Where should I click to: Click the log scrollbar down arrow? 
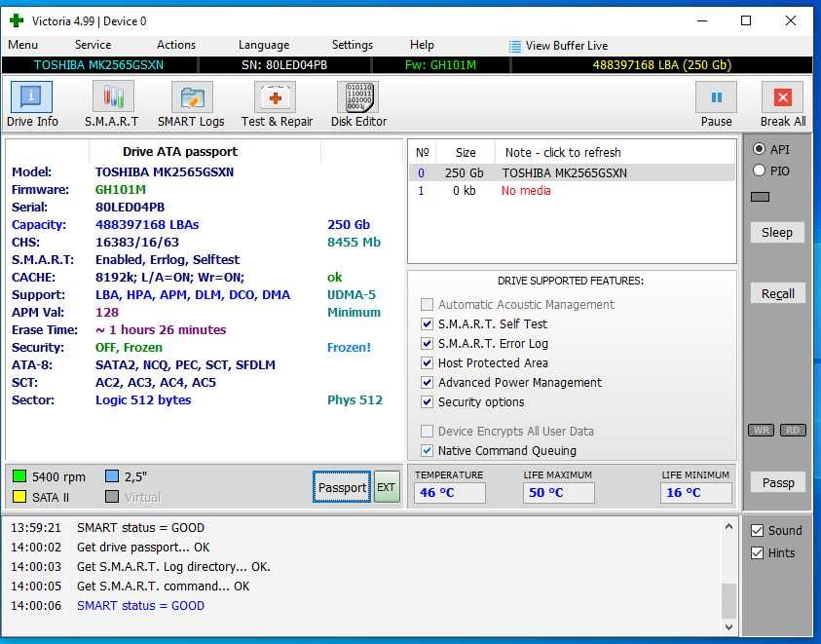(728, 626)
